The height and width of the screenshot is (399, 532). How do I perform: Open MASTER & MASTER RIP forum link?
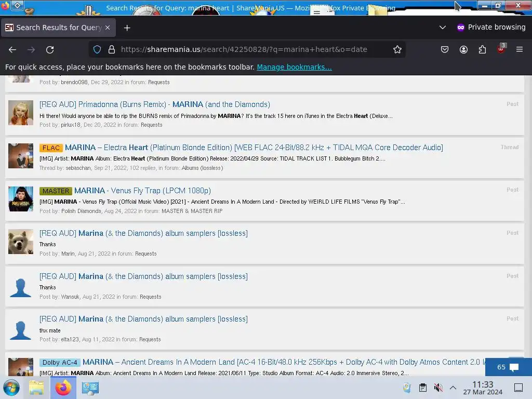(192, 211)
